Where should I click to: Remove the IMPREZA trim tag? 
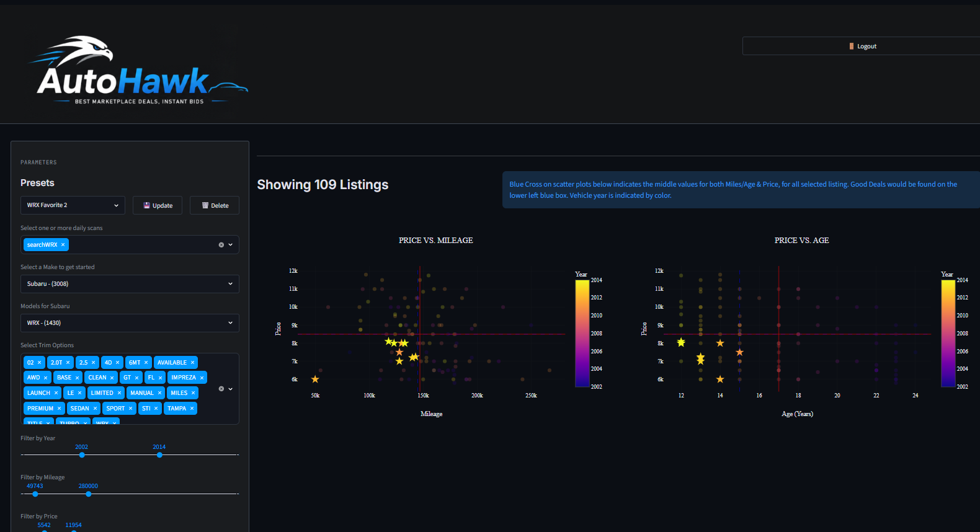click(202, 378)
